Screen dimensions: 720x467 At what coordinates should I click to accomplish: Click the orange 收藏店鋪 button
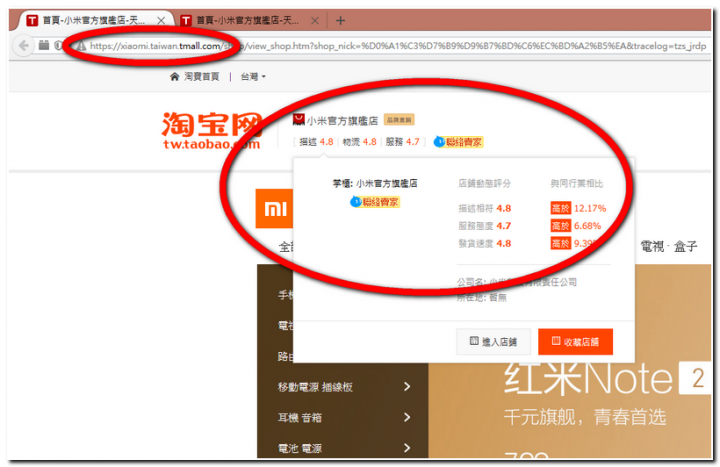[575, 342]
